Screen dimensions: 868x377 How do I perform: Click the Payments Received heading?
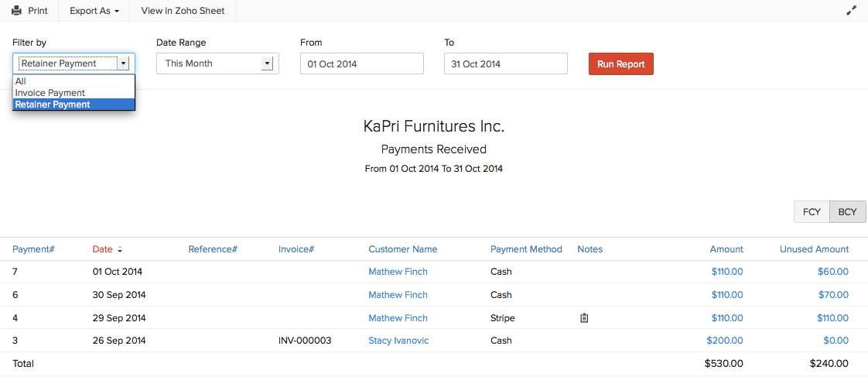point(434,149)
